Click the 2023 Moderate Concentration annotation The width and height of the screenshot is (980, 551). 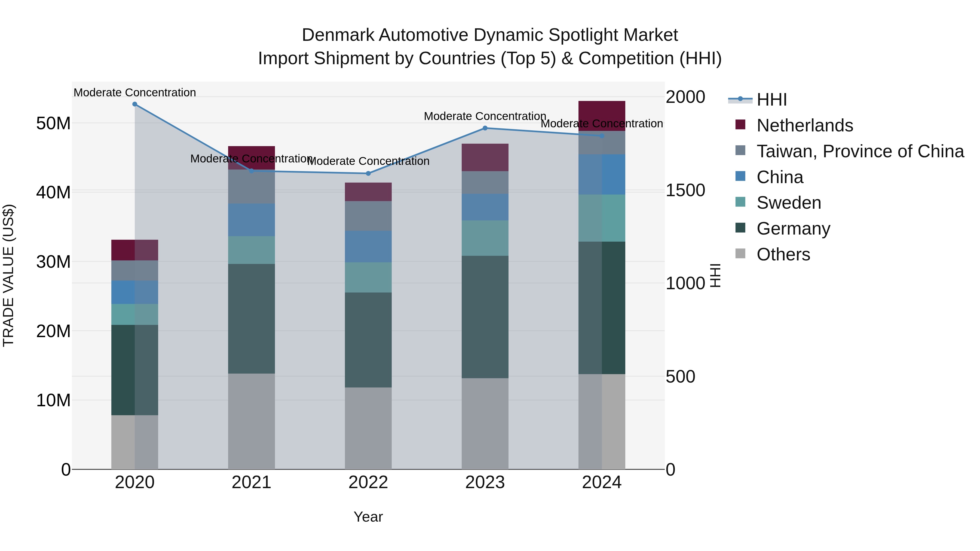tap(485, 116)
